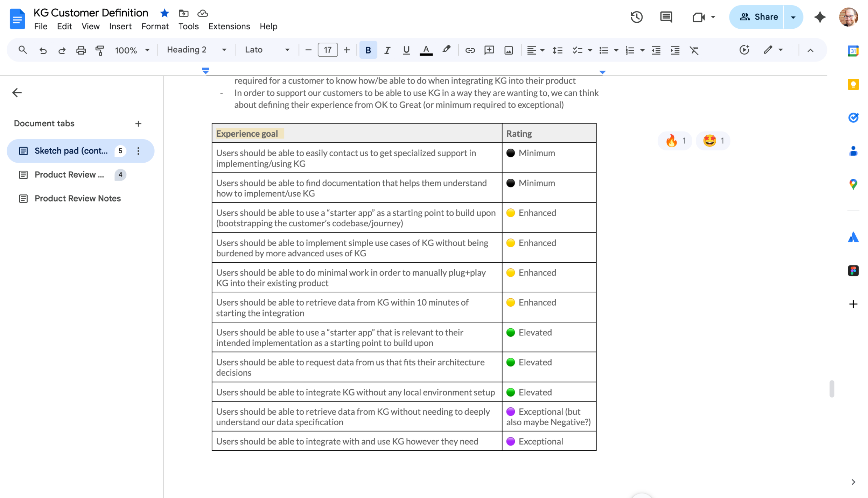This screenshot has height=498, width=868.
Task: Open the Extensions menu
Action: tap(229, 26)
